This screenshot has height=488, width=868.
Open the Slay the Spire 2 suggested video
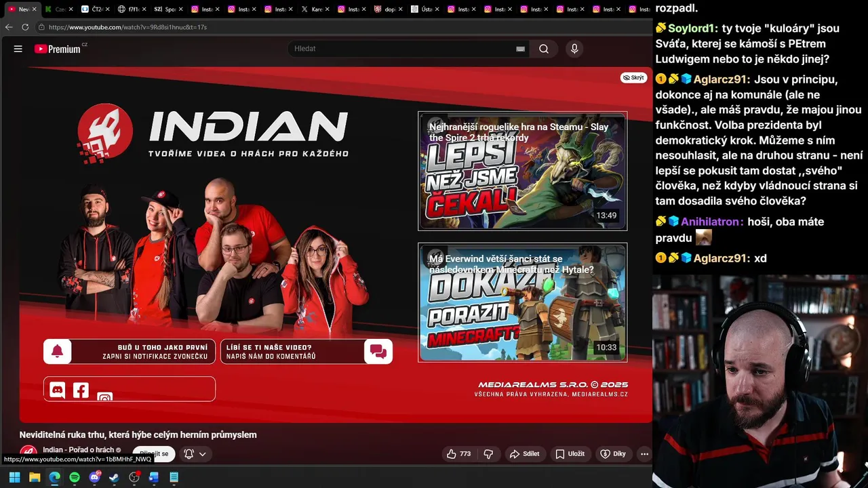[x=522, y=171]
